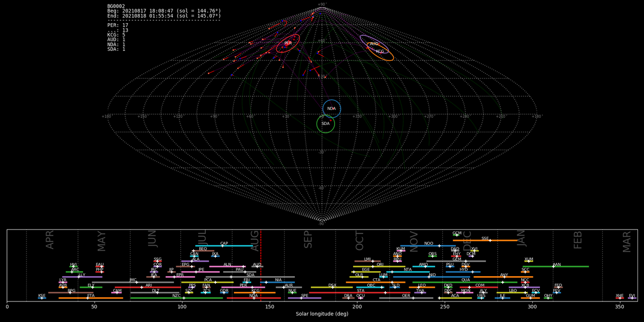
Task: Select the 'NDA: 1' legend count entry
Action: point(116,44)
